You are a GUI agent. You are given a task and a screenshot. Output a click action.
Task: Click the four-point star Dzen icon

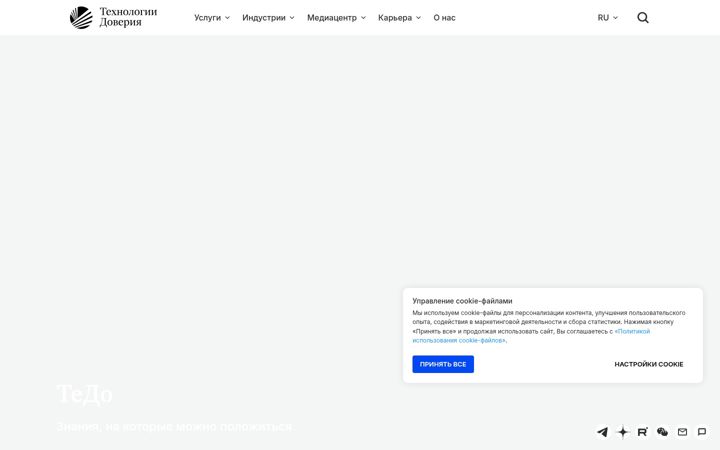coord(623,432)
